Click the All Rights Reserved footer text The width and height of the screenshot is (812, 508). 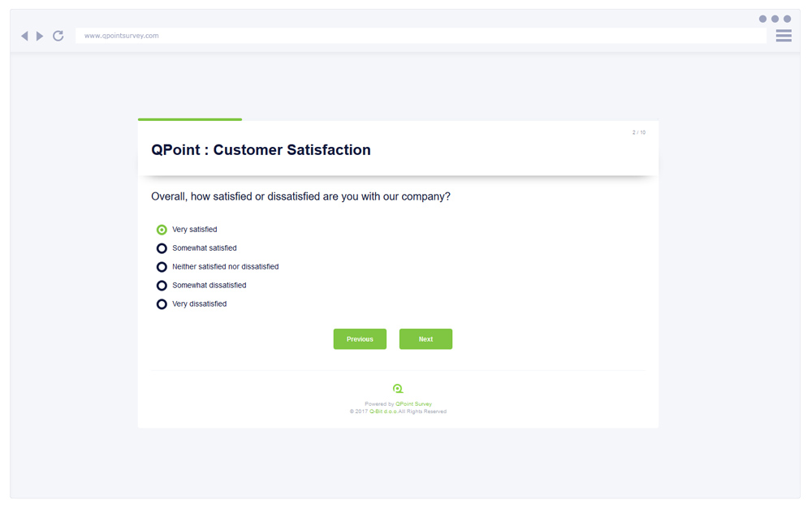tap(422, 411)
